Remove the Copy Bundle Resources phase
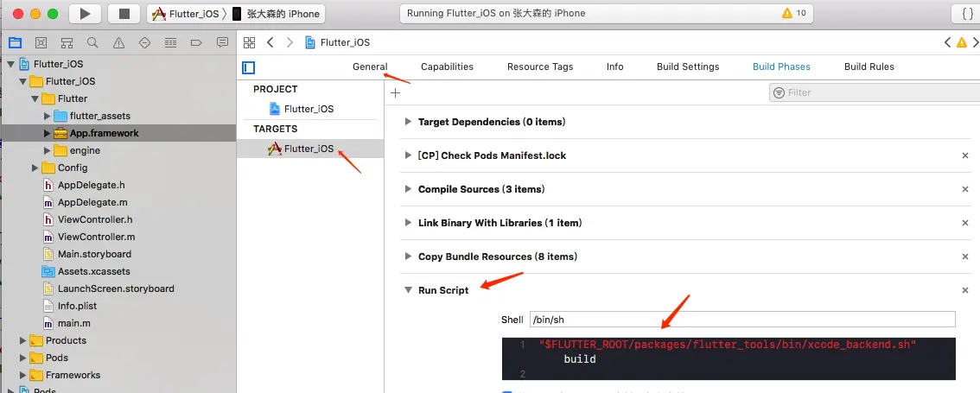980x393 pixels. coord(965,257)
